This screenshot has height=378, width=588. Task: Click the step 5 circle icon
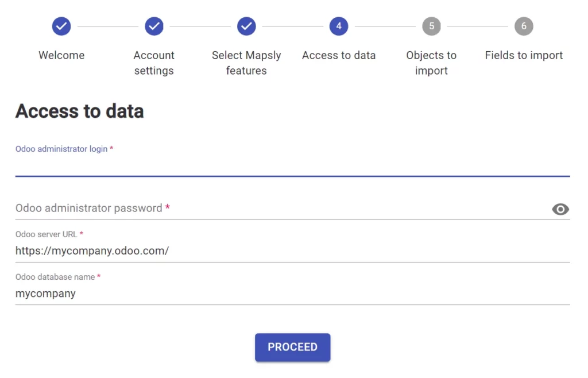[x=432, y=26]
